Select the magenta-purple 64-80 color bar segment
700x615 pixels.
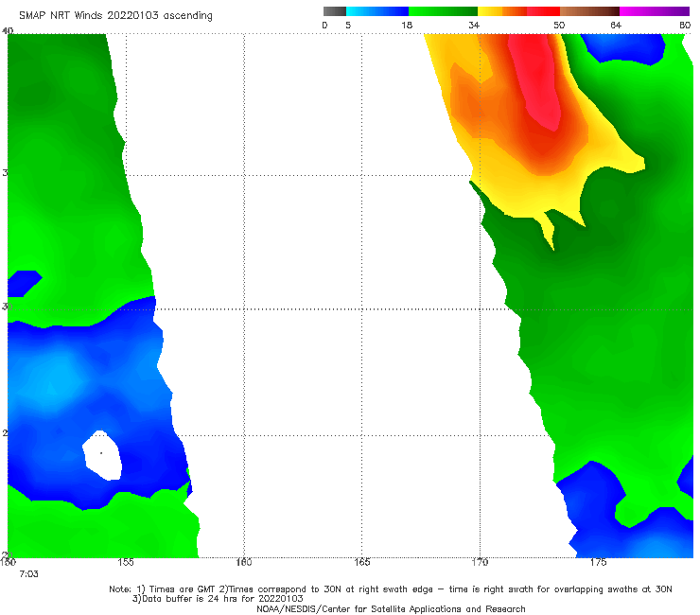pos(655,11)
